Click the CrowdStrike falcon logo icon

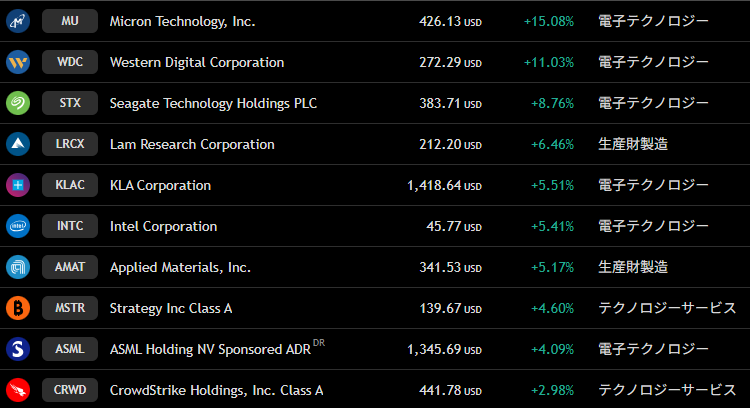point(18,390)
